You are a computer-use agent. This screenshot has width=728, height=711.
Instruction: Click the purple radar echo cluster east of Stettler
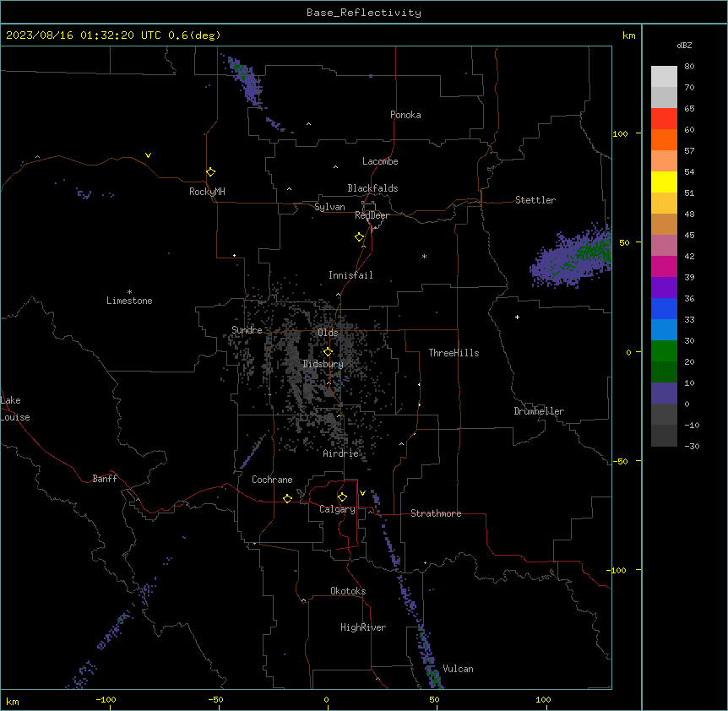pyautogui.click(x=573, y=257)
